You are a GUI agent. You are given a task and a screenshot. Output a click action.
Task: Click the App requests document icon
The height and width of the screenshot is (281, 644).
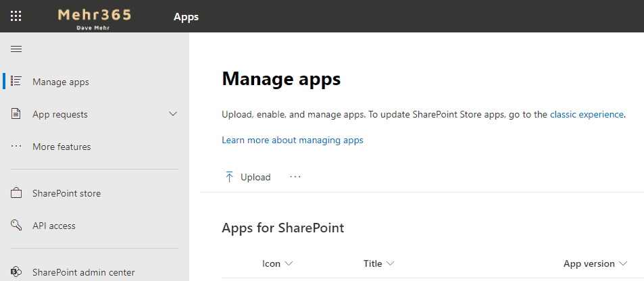click(x=16, y=114)
